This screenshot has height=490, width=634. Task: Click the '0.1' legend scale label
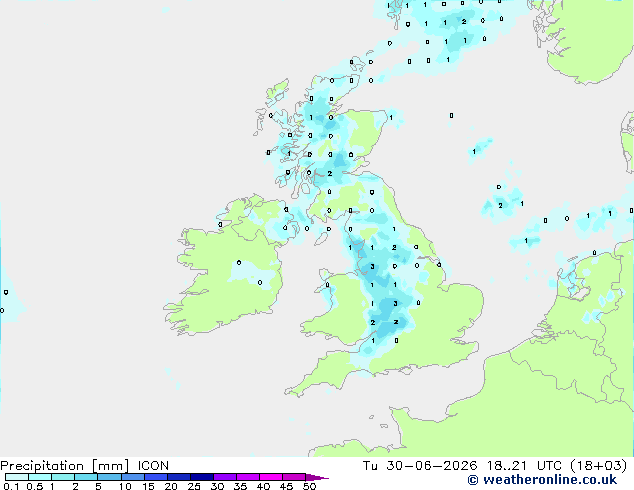click(x=11, y=486)
